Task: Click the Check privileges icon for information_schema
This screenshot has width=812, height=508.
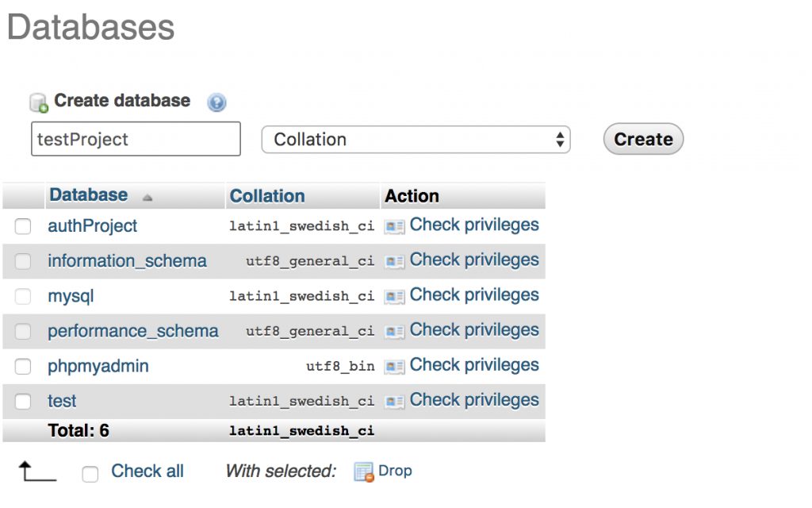Action: point(394,260)
